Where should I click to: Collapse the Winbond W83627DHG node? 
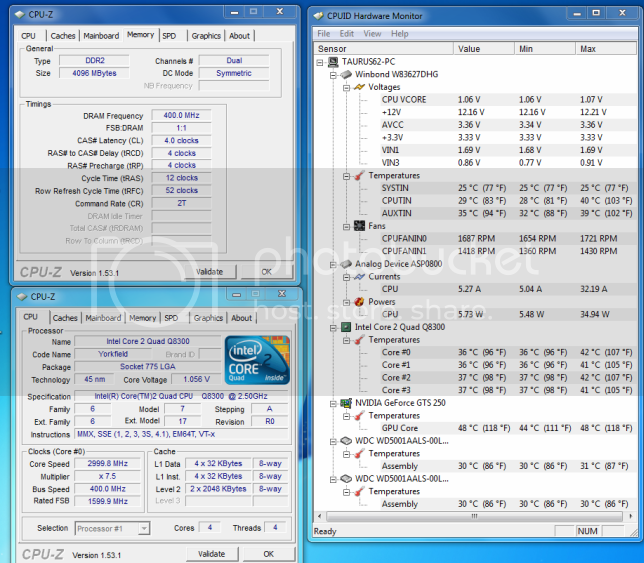333,75
